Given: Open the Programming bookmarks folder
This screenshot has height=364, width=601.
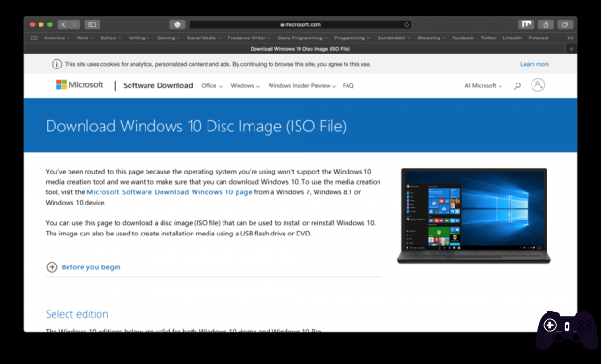Looking at the screenshot, I should pyautogui.click(x=352, y=38).
